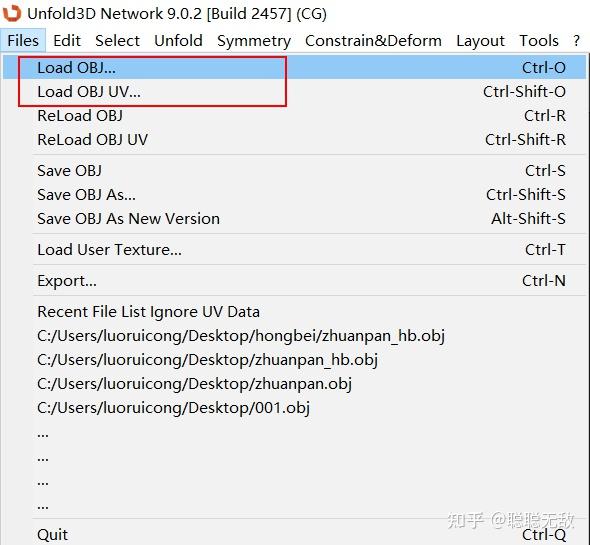The width and height of the screenshot is (590, 545).
Task: Open the Edit menu
Action: pos(67,41)
